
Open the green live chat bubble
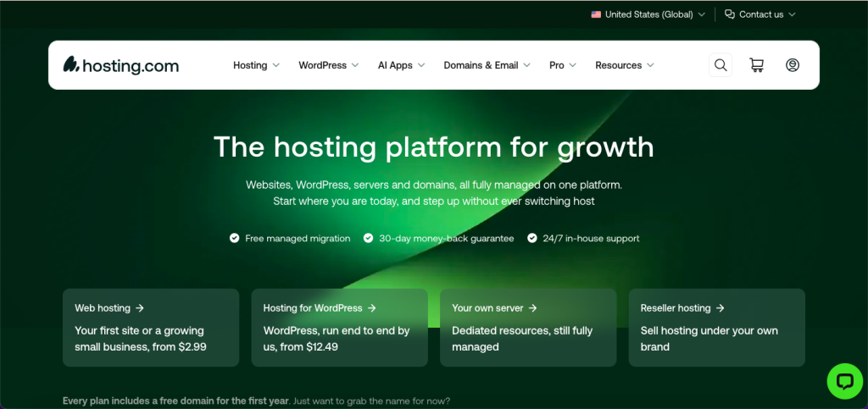[x=845, y=381]
